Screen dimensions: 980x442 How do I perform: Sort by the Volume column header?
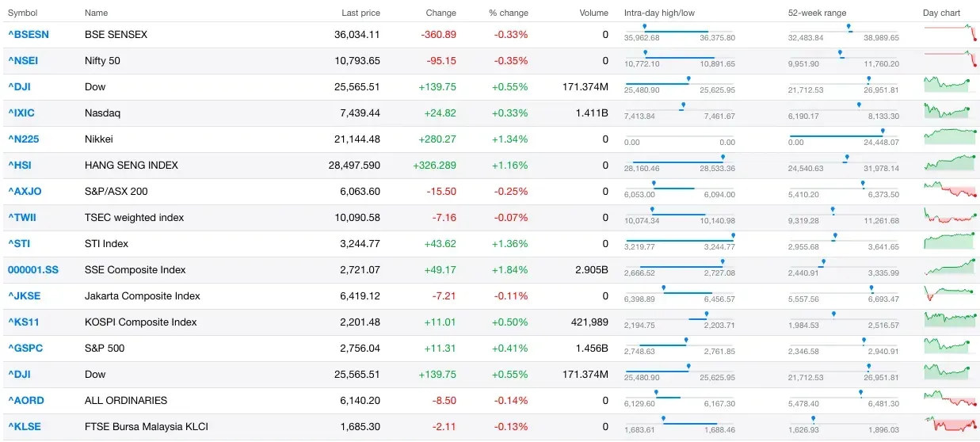[x=594, y=13]
